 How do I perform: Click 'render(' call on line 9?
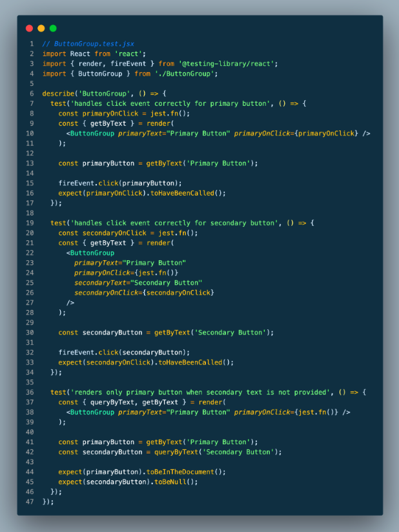tap(160, 123)
